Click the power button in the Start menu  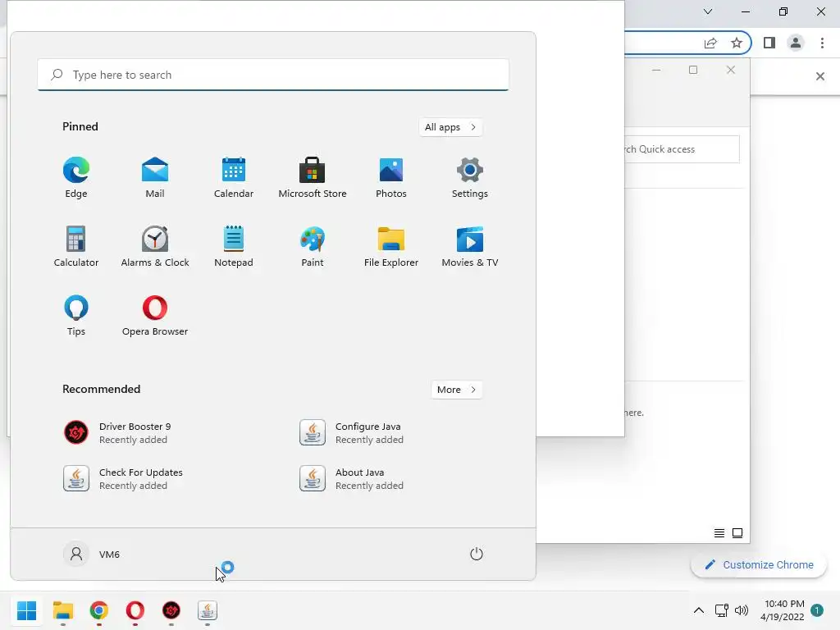[x=477, y=554]
